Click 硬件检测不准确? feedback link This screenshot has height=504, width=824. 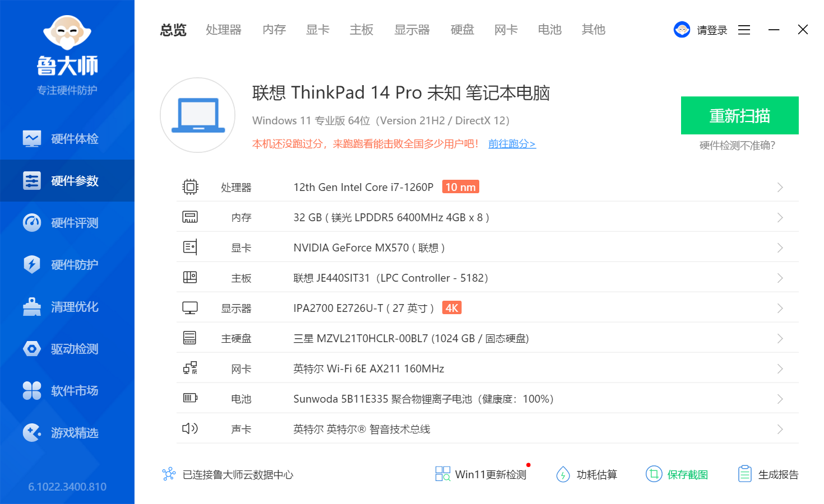pyautogui.click(x=738, y=146)
